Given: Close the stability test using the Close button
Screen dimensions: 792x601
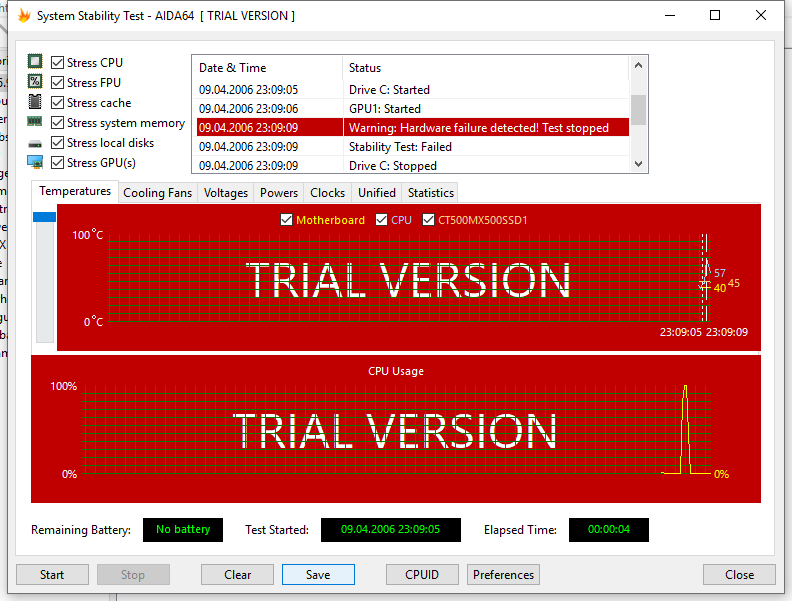Looking at the screenshot, I should (x=739, y=575).
